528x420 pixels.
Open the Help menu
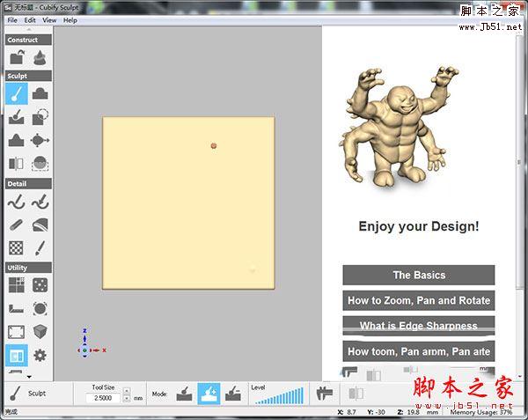pyautogui.click(x=70, y=20)
